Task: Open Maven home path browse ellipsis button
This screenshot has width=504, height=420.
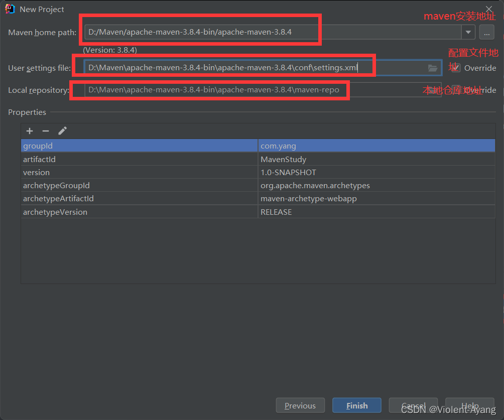Action: tap(486, 32)
